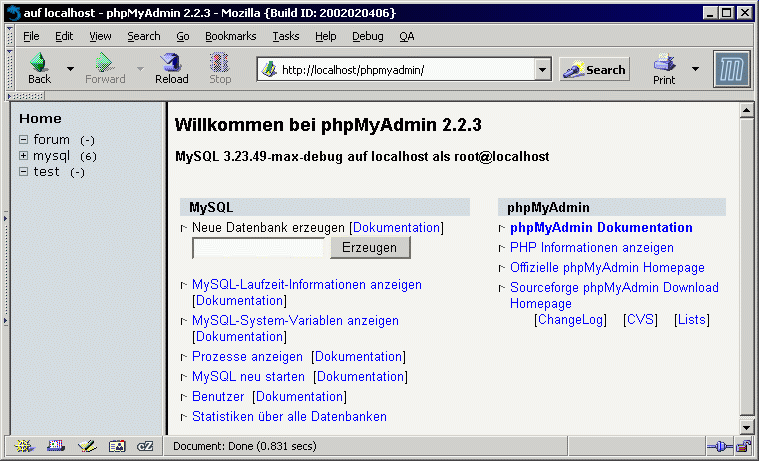Collapse the navigation toolbar grippy

pos(10,69)
